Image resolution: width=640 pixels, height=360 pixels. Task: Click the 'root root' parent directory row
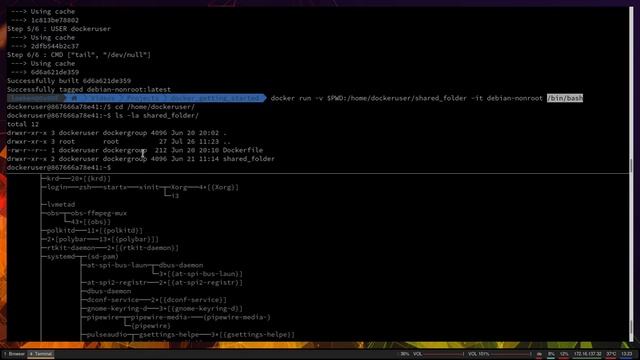(x=119, y=142)
